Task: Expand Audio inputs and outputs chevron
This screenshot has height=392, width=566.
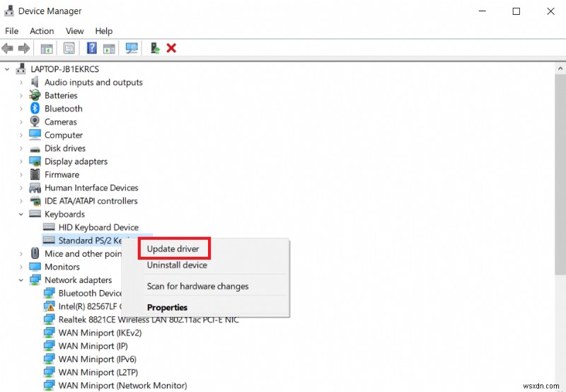Action: point(21,82)
